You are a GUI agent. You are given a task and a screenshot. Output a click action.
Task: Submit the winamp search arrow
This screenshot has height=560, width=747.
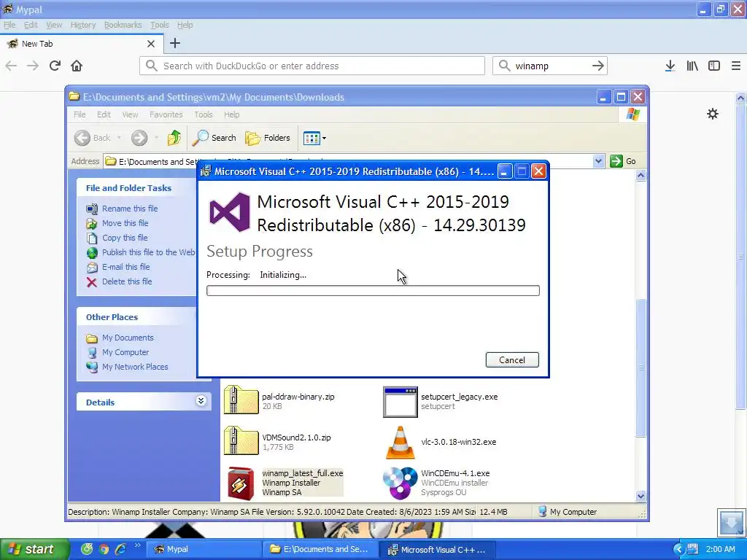pyautogui.click(x=598, y=66)
